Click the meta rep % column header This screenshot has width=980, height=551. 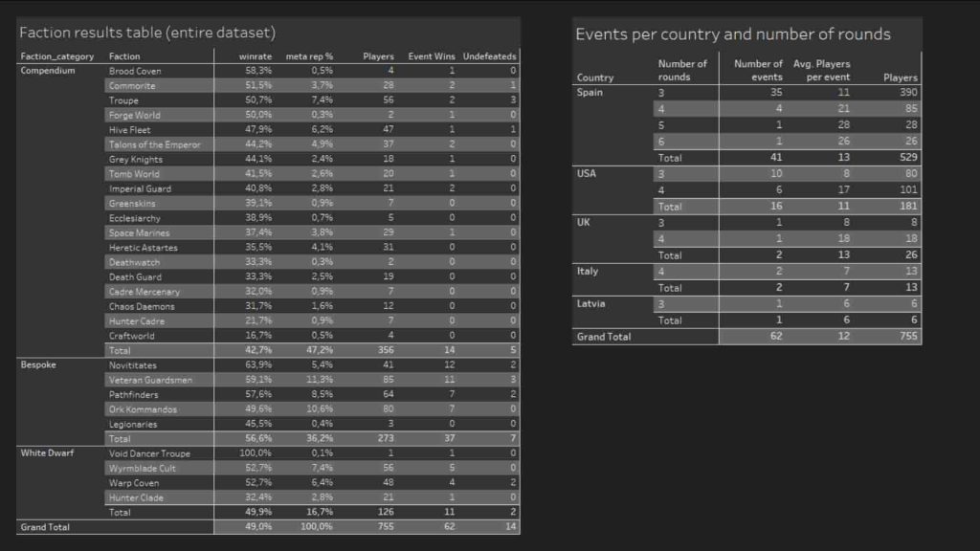(309, 56)
